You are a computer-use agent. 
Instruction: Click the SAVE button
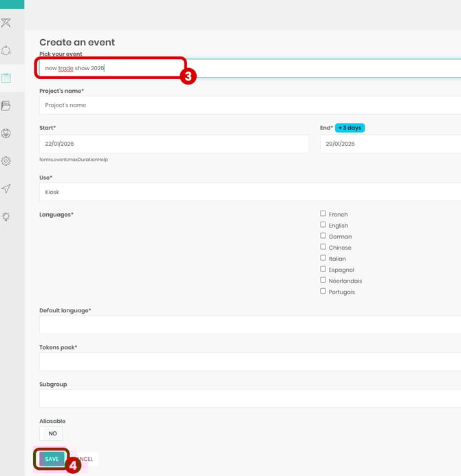click(52, 459)
